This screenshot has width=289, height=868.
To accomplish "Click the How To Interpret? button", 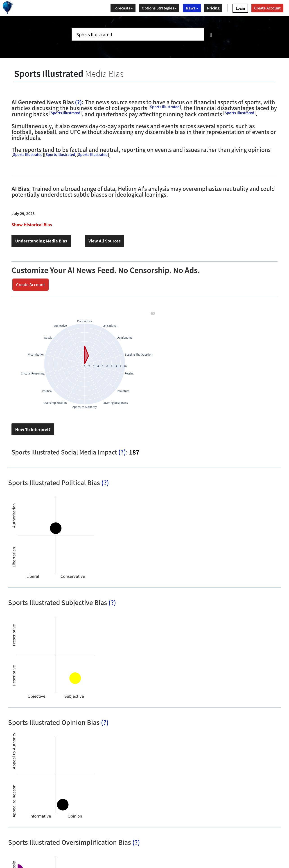I will click(33, 430).
